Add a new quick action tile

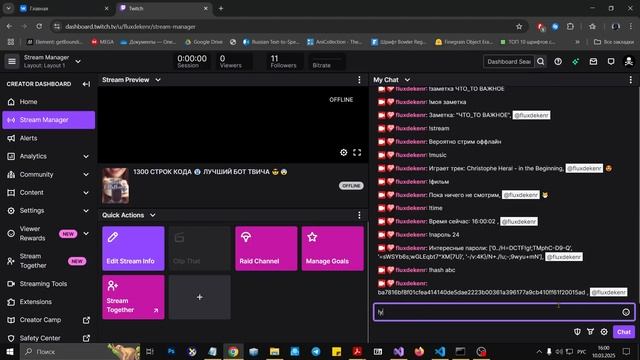coord(200,297)
